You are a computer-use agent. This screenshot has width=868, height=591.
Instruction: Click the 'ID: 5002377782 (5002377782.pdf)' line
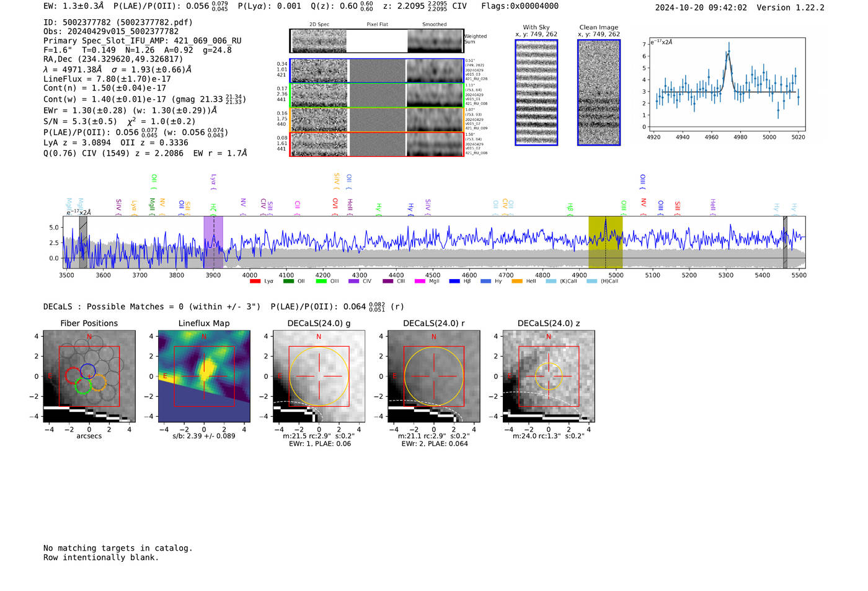(x=118, y=22)
